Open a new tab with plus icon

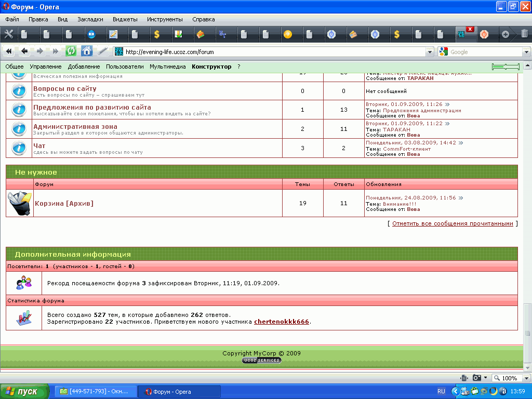505,34
